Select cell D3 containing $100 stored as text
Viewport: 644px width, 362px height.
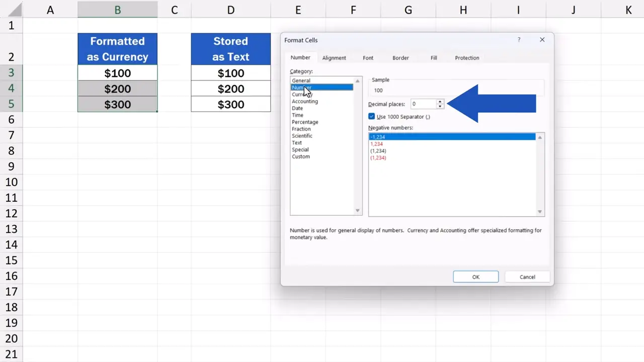[x=230, y=73]
